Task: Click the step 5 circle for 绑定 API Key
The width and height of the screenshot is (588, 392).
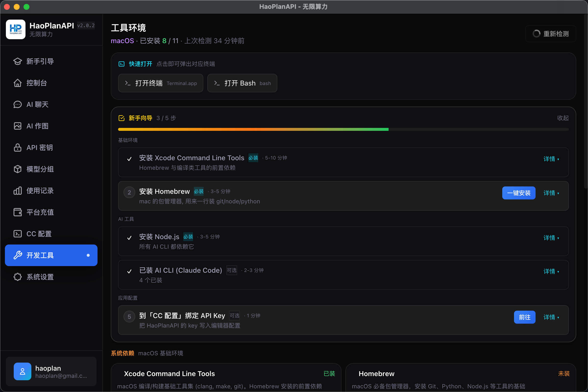Action: tap(129, 317)
